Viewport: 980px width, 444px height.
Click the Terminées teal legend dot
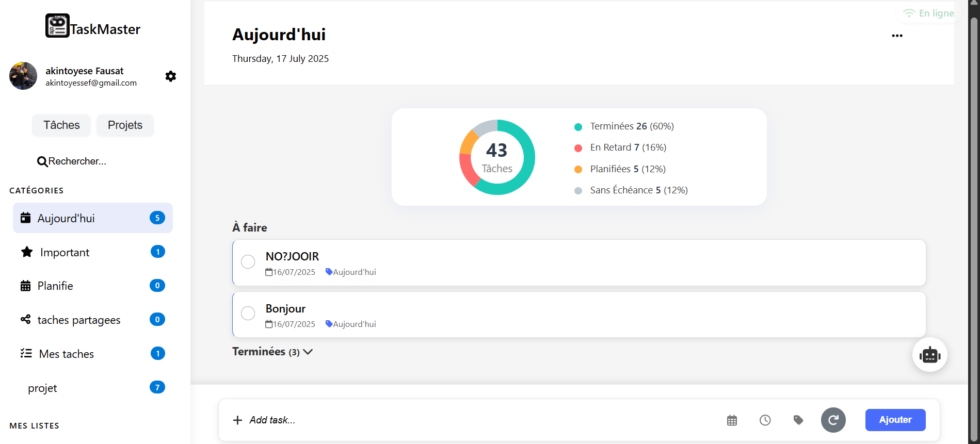578,127
